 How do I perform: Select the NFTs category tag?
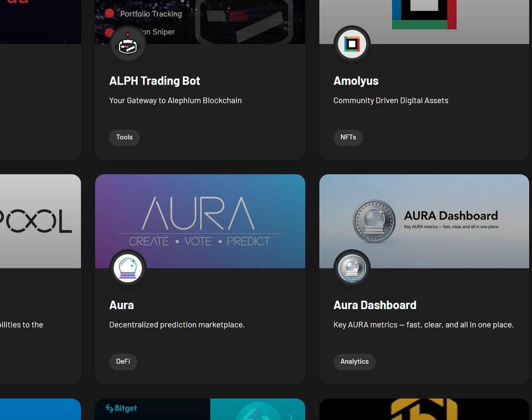coord(348,137)
